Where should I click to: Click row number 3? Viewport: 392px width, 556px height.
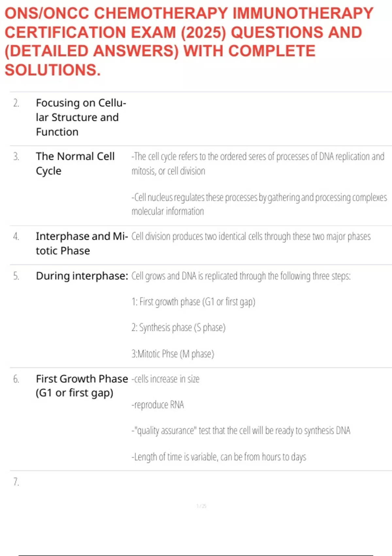[x=16, y=157]
